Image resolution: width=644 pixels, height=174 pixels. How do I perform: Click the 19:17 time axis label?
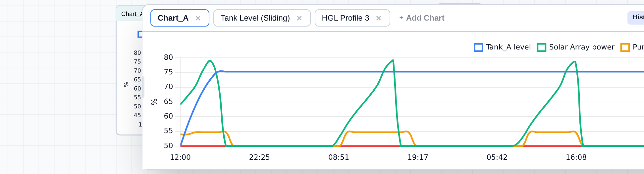tap(418, 157)
